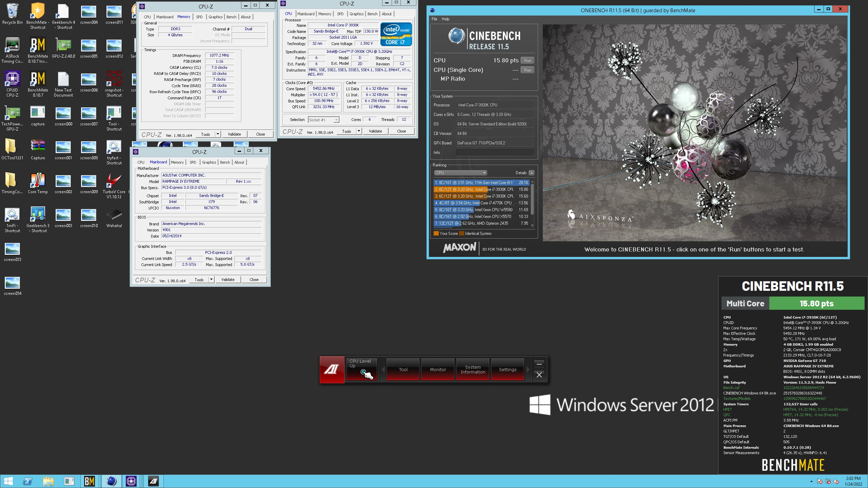Viewport: 868px width, 488px height.
Task: Select the AMD Opteron 2435 ranking entry
Action: (481, 223)
